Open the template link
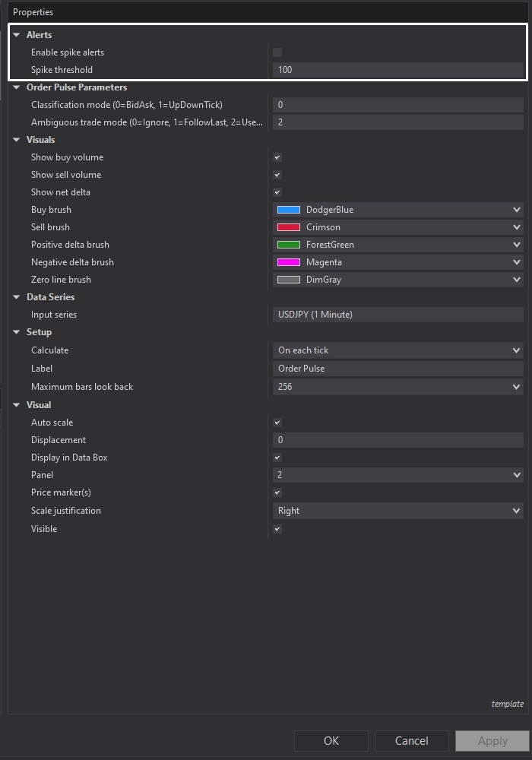The width and height of the screenshot is (532, 760). [507, 704]
